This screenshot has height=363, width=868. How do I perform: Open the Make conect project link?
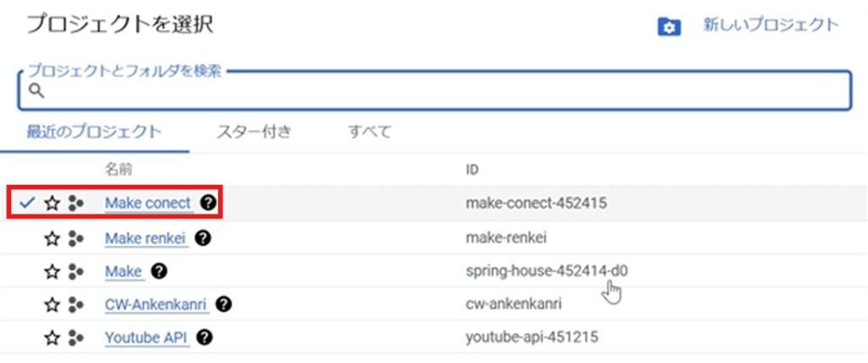pyautogui.click(x=147, y=204)
